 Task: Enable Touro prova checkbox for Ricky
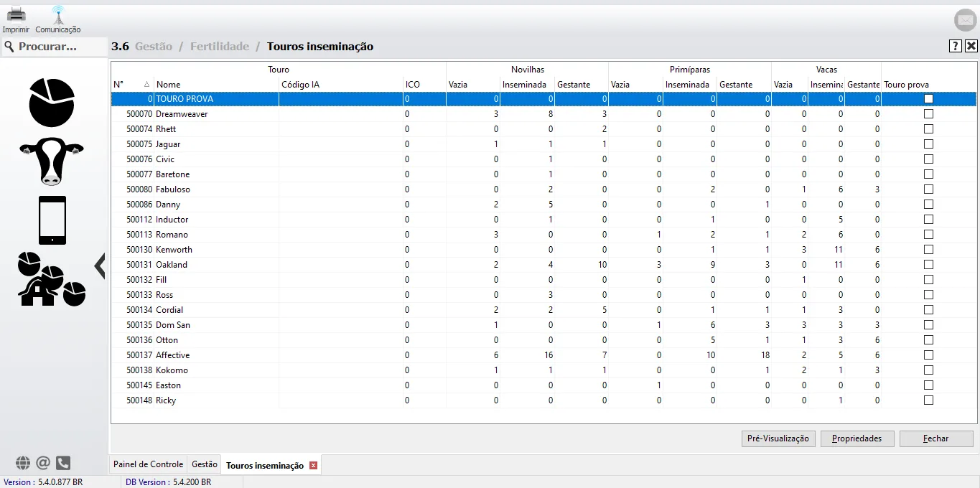pyautogui.click(x=928, y=400)
